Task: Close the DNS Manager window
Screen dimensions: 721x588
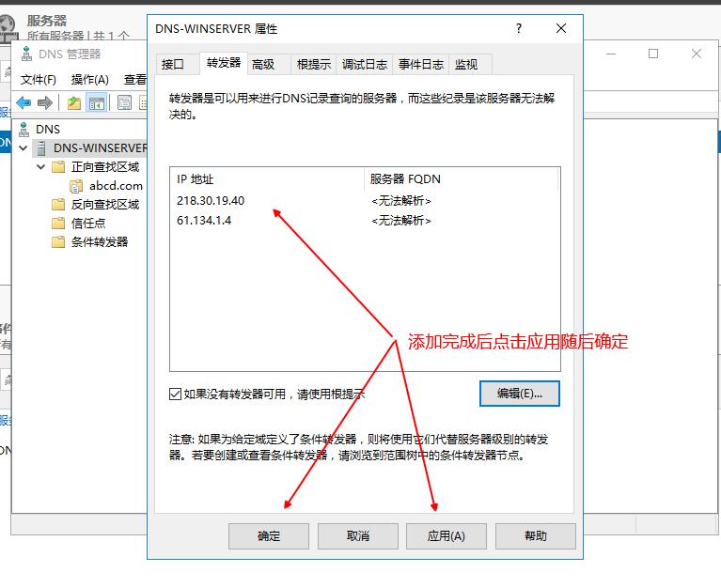Action: point(697,54)
